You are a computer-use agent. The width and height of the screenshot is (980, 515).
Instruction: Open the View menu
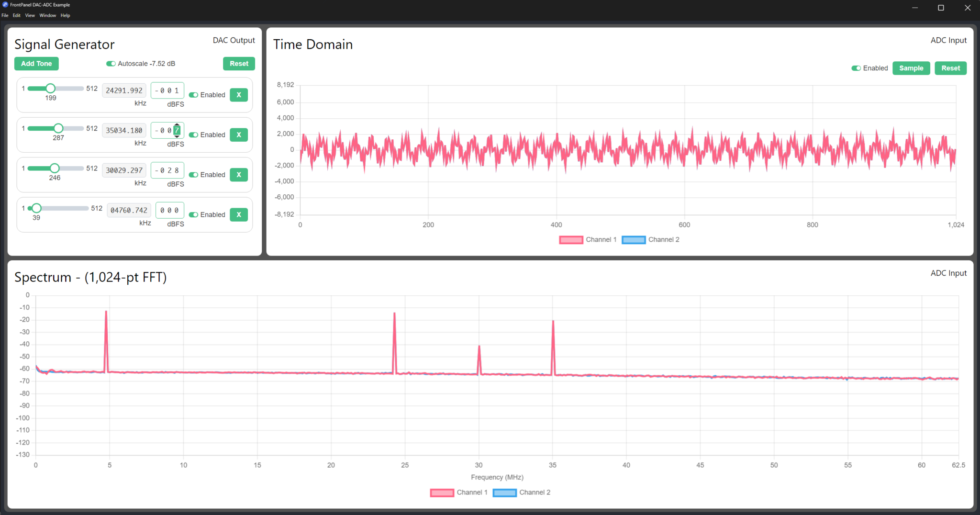(30, 15)
